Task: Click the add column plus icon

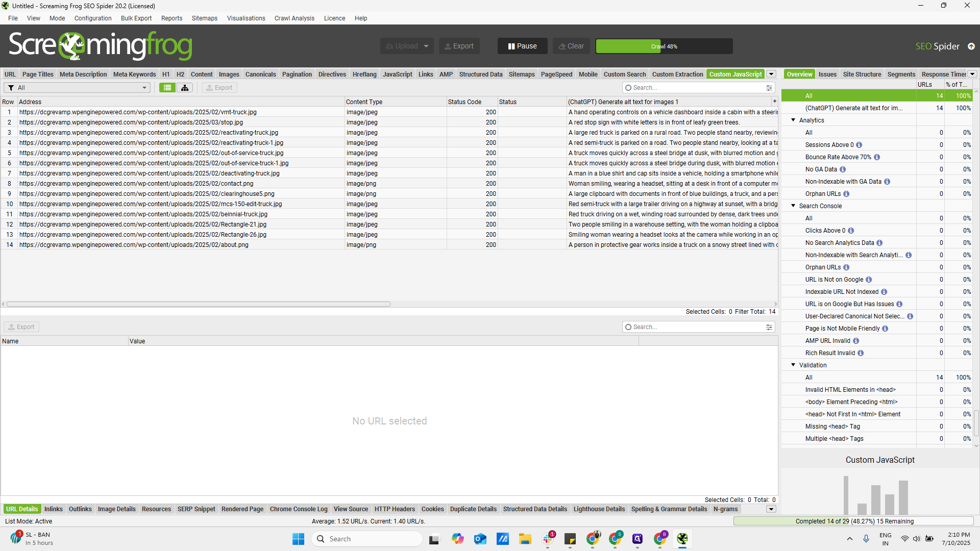Action: 774,102
